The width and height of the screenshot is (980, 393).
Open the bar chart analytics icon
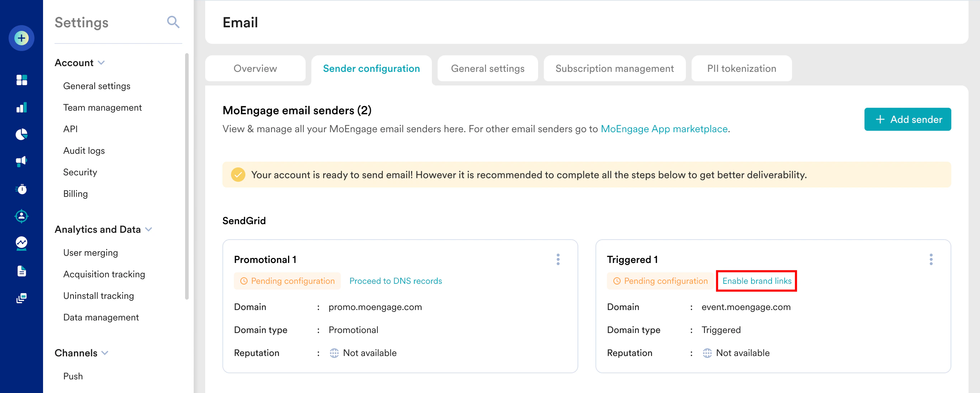coord(21,107)
